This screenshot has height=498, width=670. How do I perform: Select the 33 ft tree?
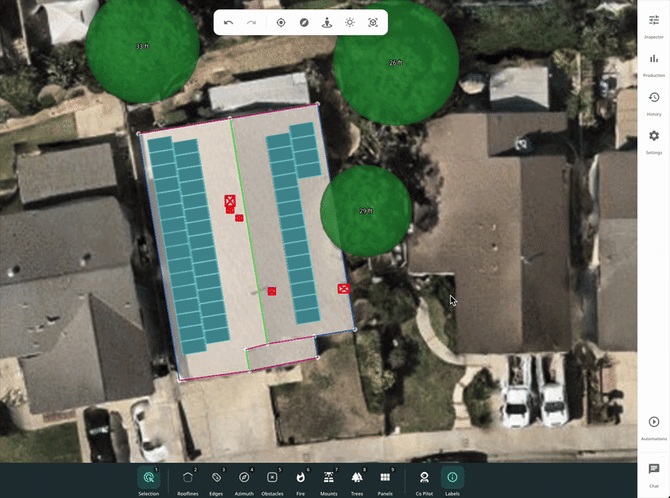pyautogui.click(x=142, y=46)
